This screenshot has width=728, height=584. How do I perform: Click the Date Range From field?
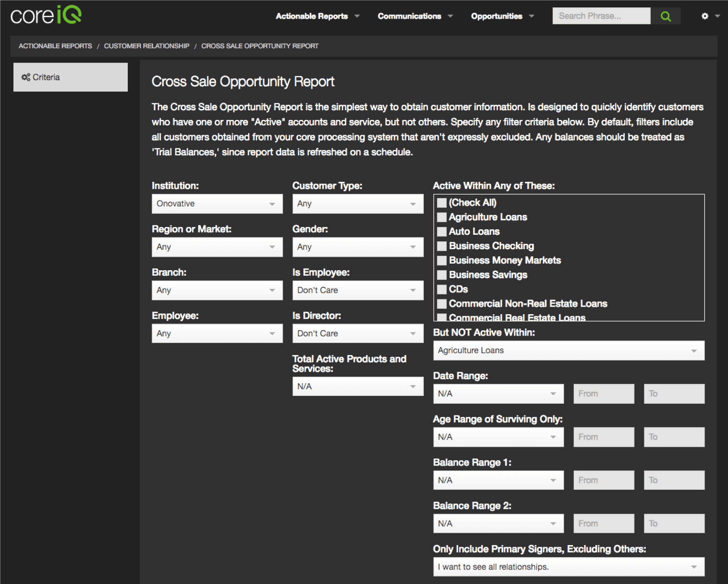[x=604, y=394]
